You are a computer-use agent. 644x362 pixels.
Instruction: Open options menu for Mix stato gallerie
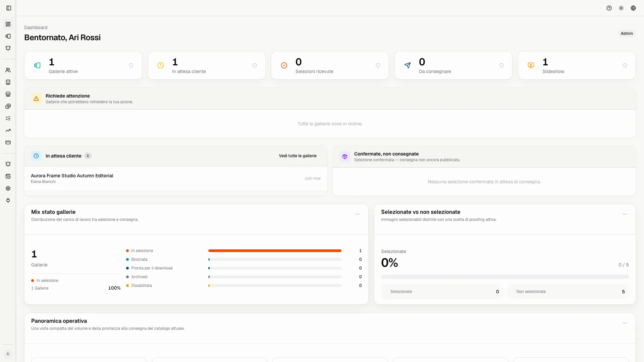point(358,214)
